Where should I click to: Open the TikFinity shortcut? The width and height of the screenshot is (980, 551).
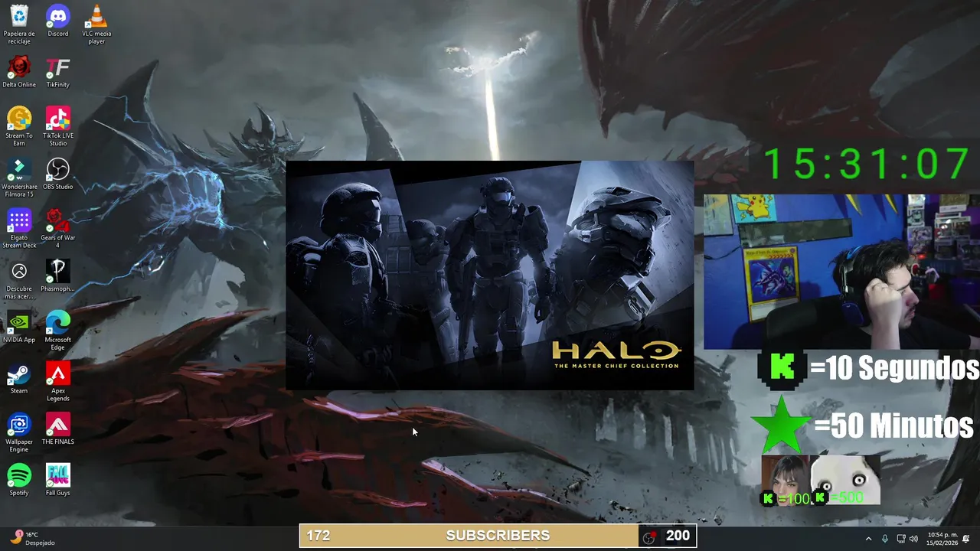click(x=57, y=72)
